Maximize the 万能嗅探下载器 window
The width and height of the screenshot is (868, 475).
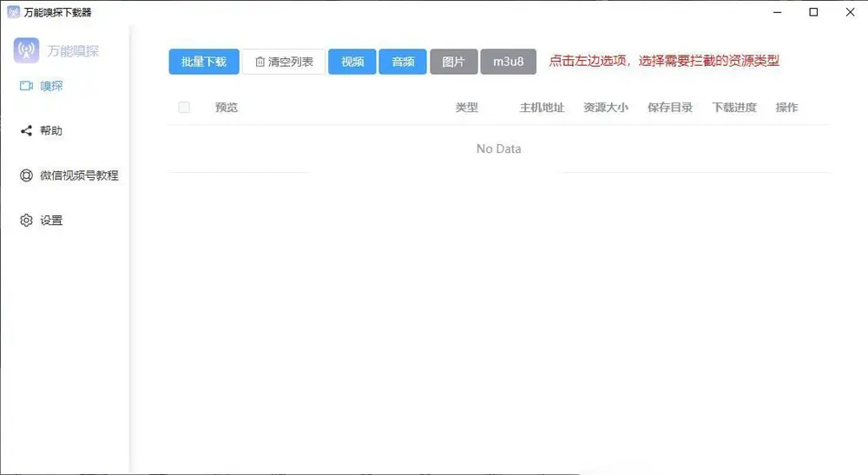coord(813,11)
